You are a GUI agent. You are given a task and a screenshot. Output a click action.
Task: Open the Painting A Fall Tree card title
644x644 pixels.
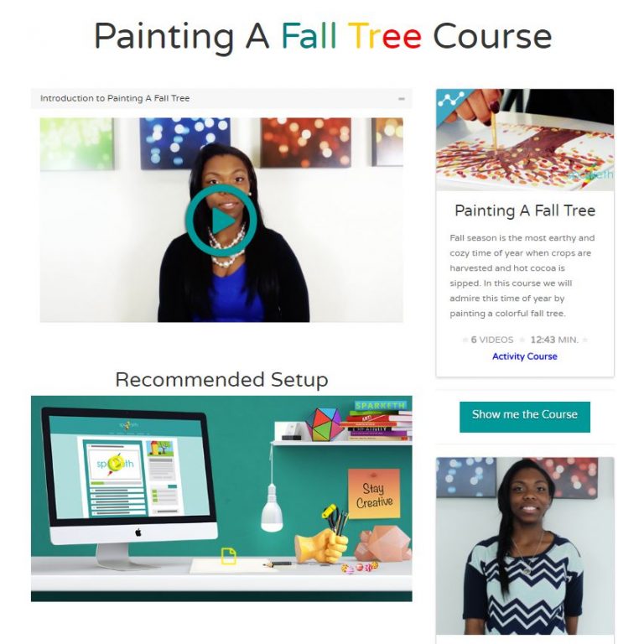point(524,210)
